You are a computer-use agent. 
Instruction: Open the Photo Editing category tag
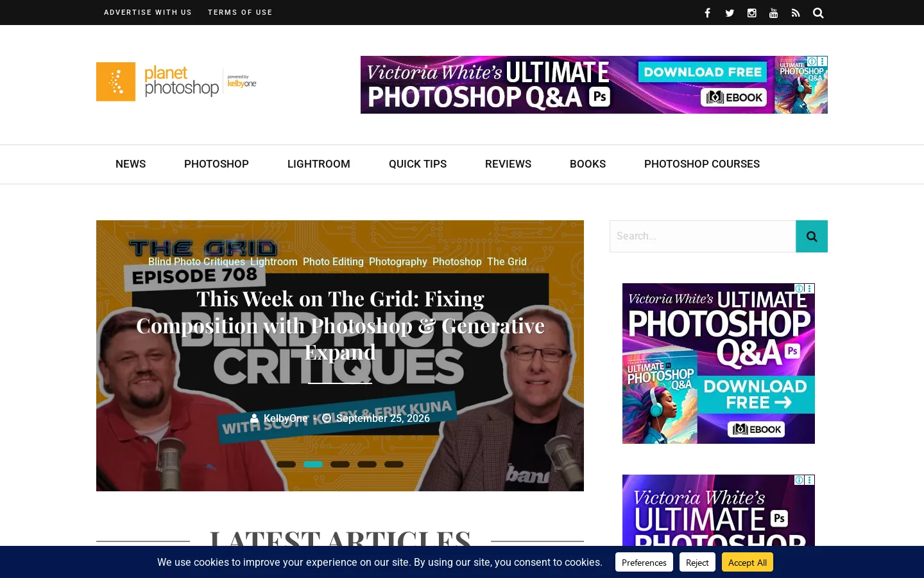[333, 262]
